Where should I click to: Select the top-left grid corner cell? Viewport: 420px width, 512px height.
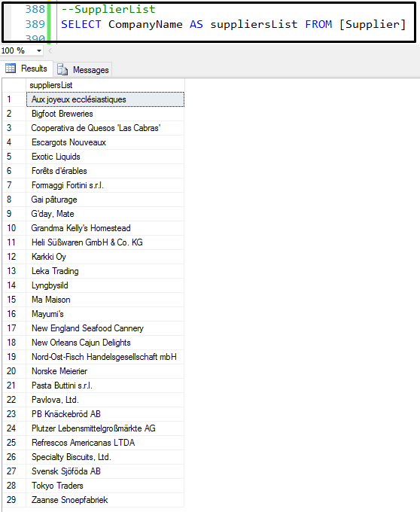14,85
